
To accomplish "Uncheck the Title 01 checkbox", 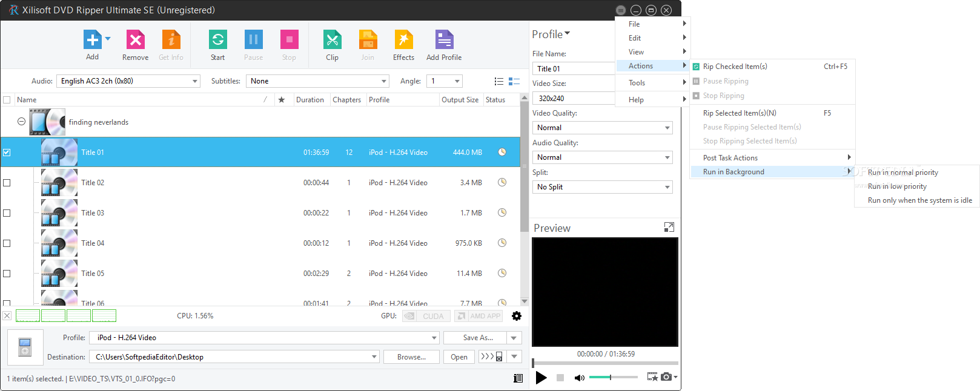I will pos(7,153).
